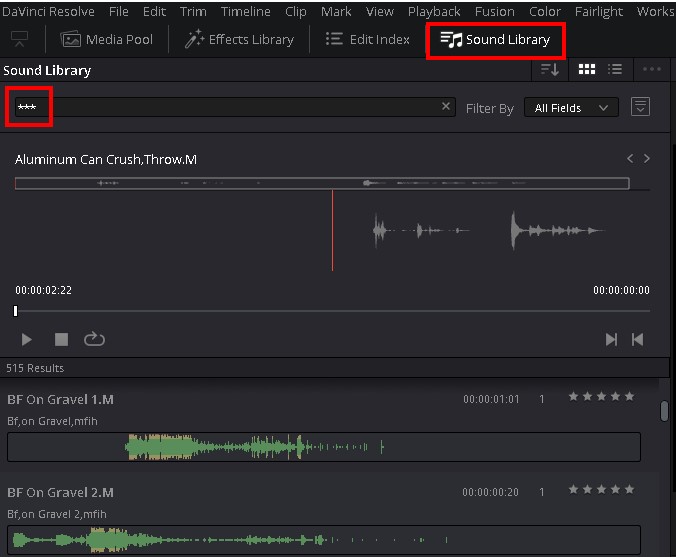
Task: Click the BF On Gravel 2.M waveform
Action: [324, 540]
